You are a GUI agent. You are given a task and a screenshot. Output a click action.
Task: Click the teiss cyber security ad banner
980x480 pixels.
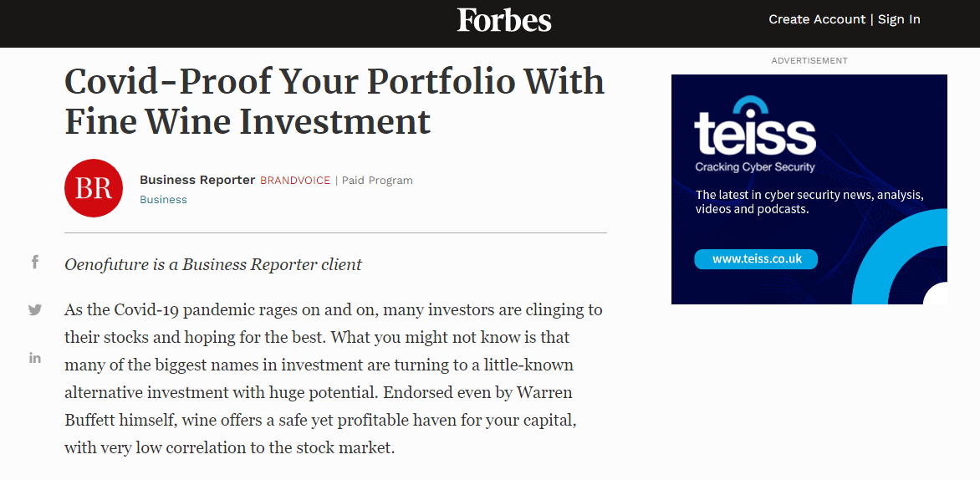click(809, 189)
